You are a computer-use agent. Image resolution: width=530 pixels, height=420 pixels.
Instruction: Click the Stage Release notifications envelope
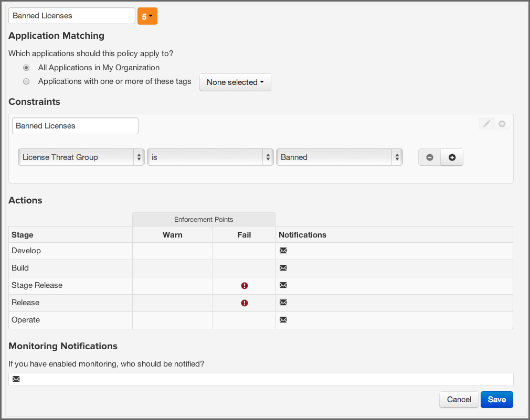click(283, 285)
